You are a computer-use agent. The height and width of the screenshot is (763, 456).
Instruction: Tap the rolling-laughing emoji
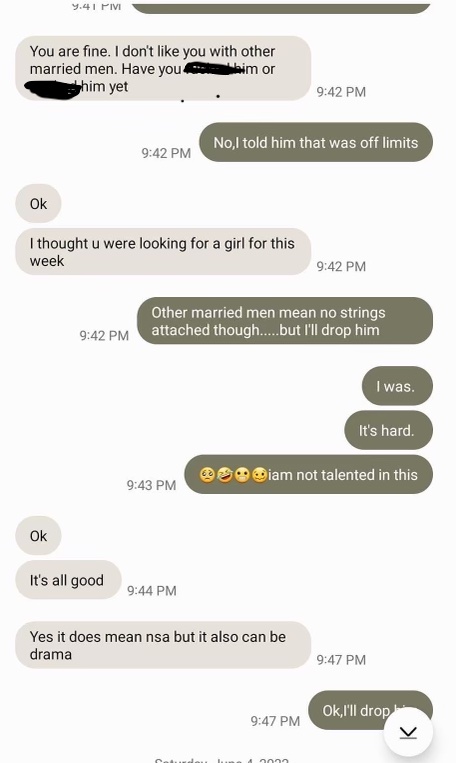tap(224, 474)
